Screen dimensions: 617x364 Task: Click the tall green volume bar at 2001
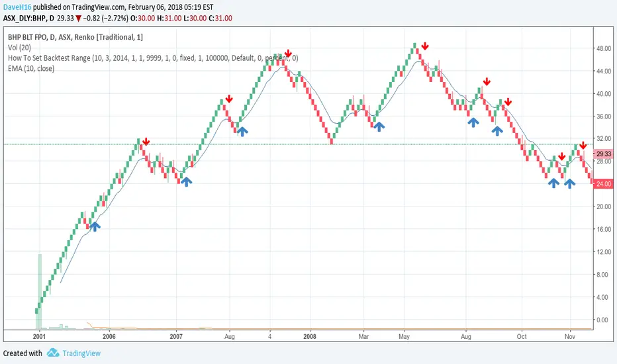[40, 291]
